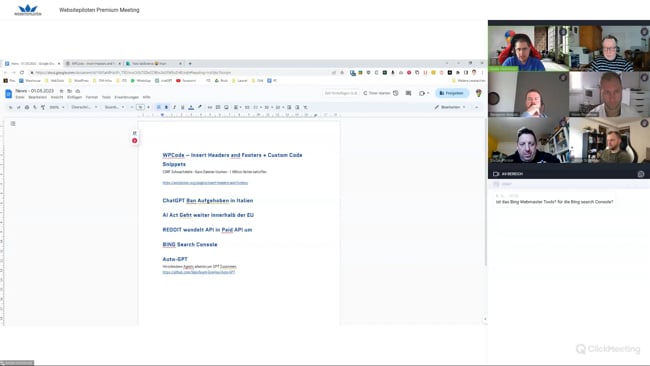
Task: Click the clear formatting icon
Action: pyautogui.click(x=306, y=107)
